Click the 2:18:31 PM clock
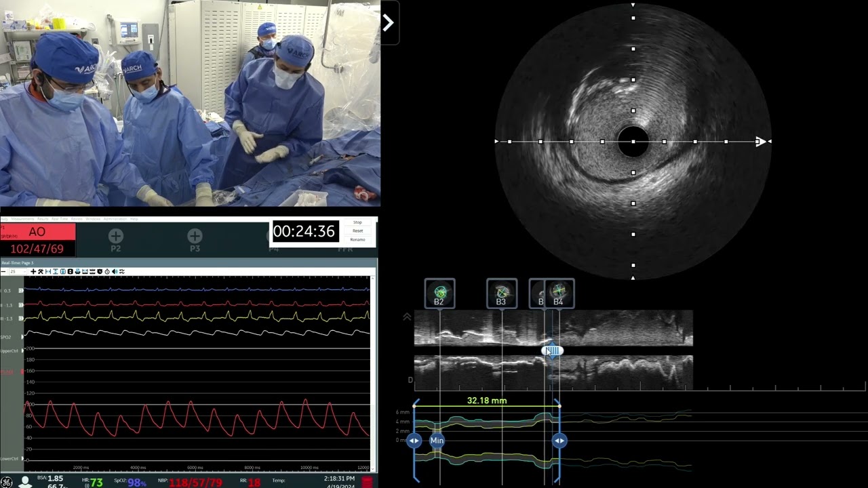The height and width of the screenshot is (488, 868). [x=339, y=479]
